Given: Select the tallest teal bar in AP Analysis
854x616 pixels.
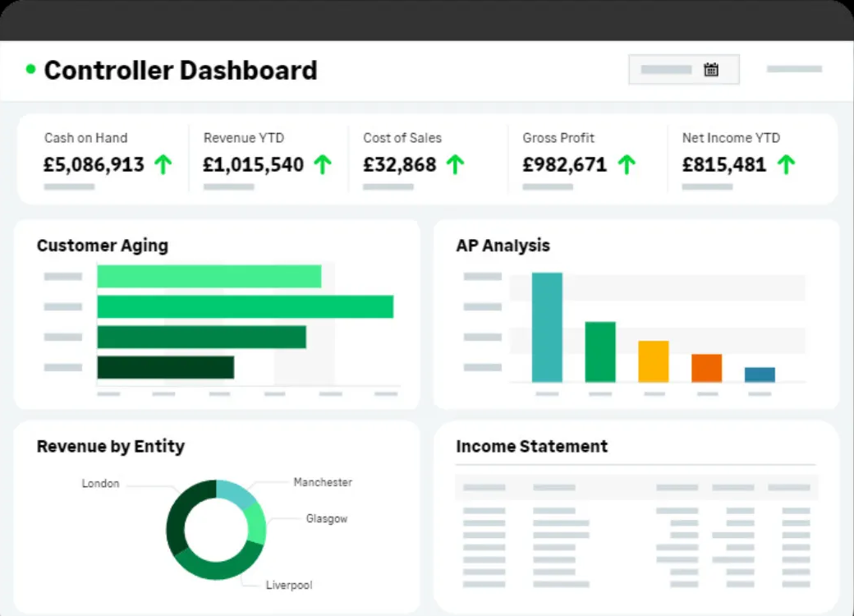Looking at the screenshot, I should pos(547,327).
